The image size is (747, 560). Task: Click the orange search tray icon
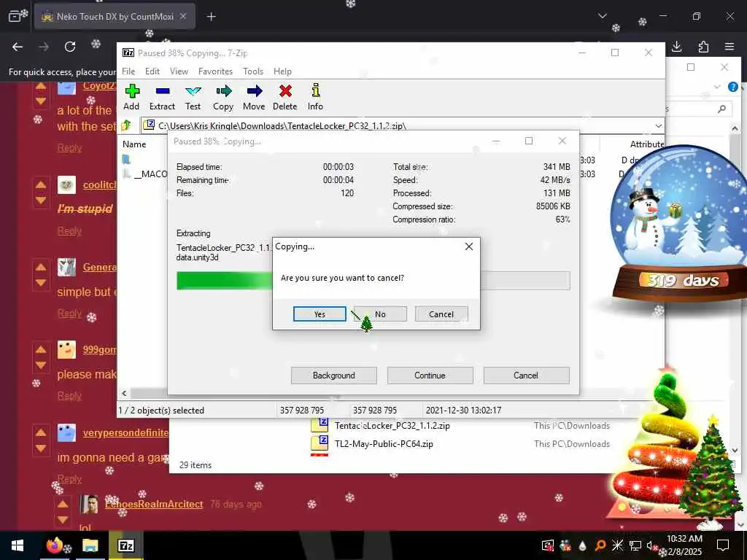tap(600, 545)
